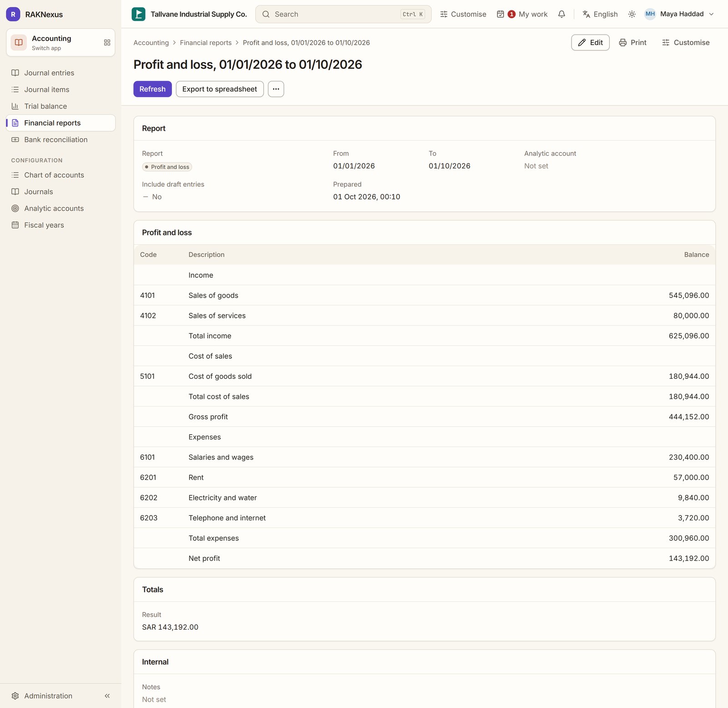
Task: Open the more actions ellipsis menu
Action: (276, 89)
